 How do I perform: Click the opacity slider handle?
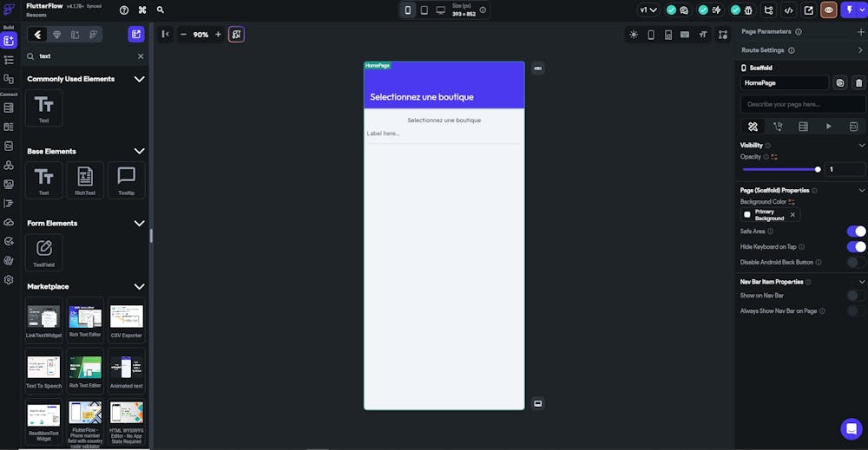818,169
